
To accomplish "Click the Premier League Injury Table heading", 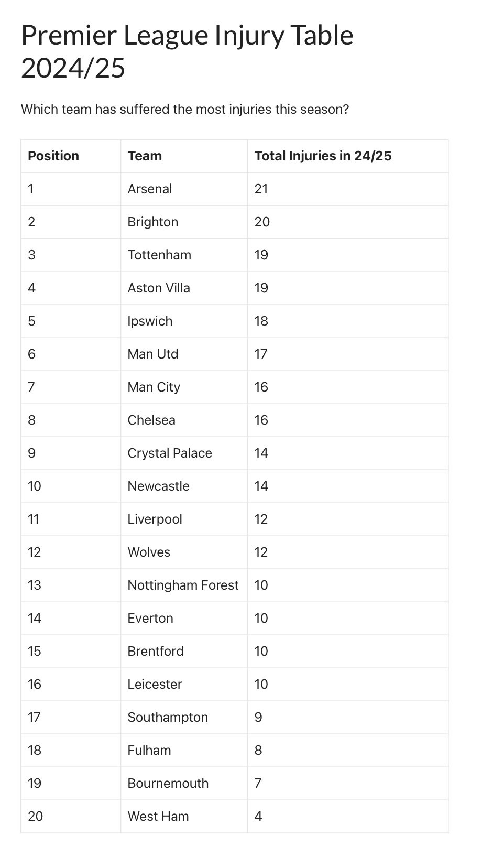I will [187, 51].
